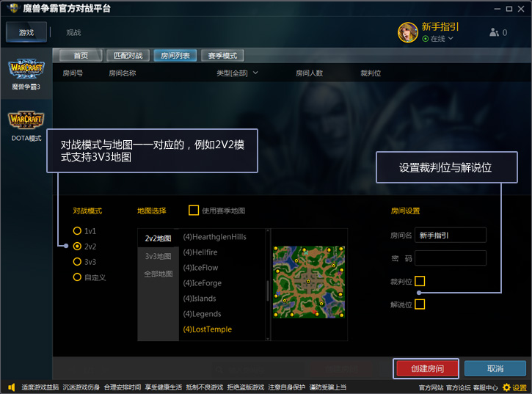The image size is (532, 394).
Task: Open the friends list icon
Action: 494,32
